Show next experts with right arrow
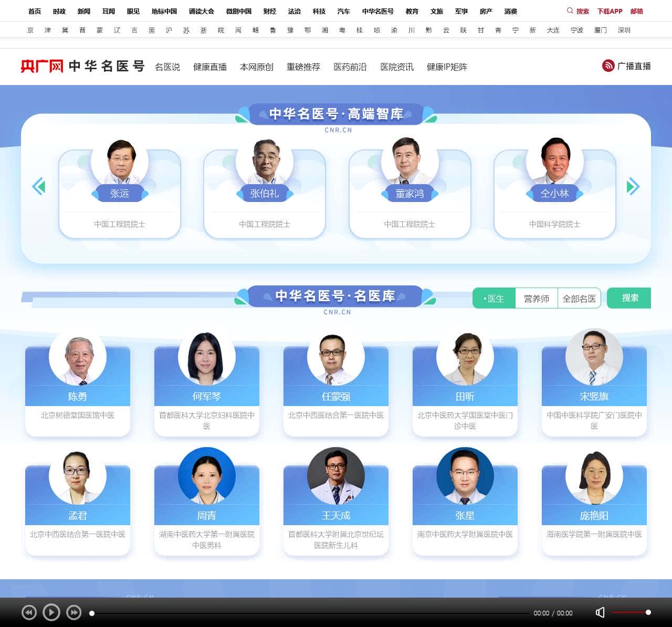Viewport: 672px width, 627px height. (633, 186)
